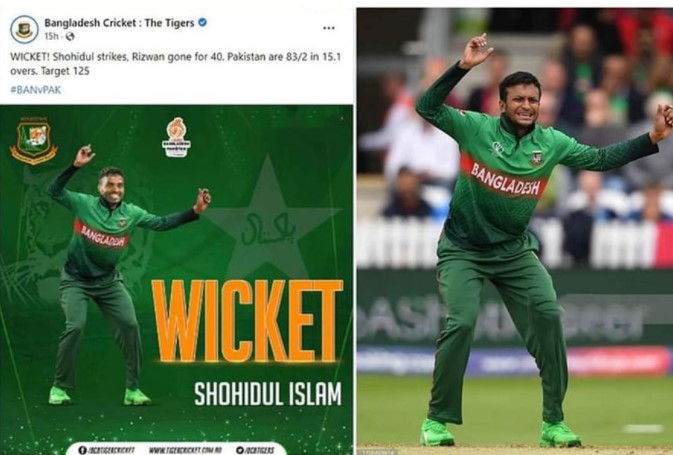Click the BANGLADESH text on right photo jersey
The height and width of the screenshot is (455, 673).
click(505, 179)
